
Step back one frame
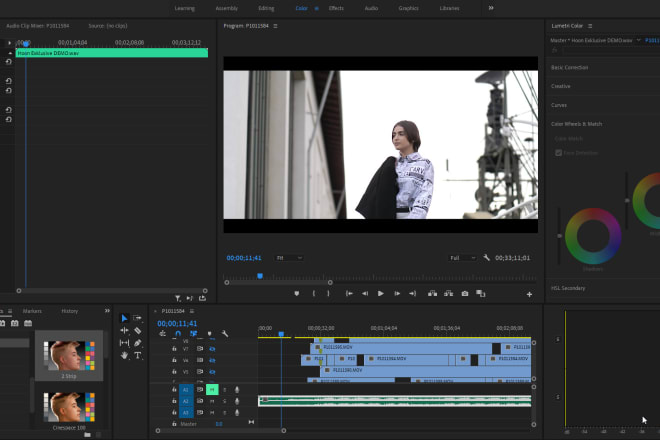tap(365, 293)
